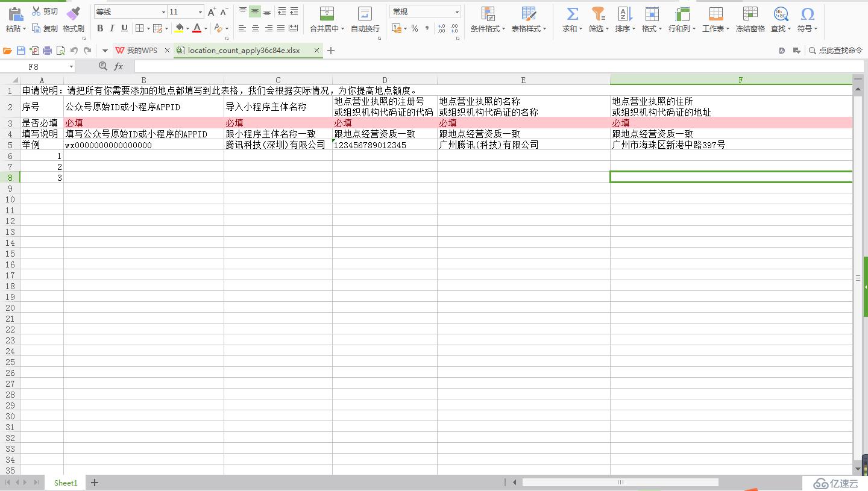
Task: Click the Filter (筛选) funnel icon
Action: point(598,14)
